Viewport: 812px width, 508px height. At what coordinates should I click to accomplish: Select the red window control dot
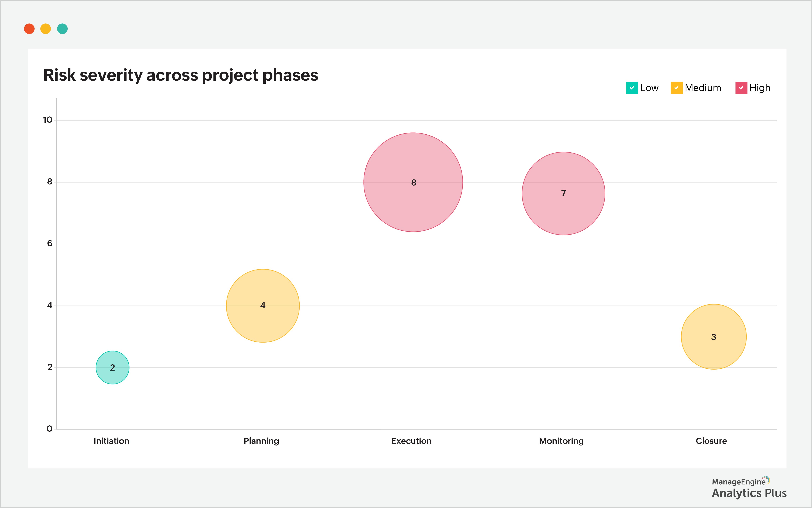pyautogui.click(x=29, y=29)
